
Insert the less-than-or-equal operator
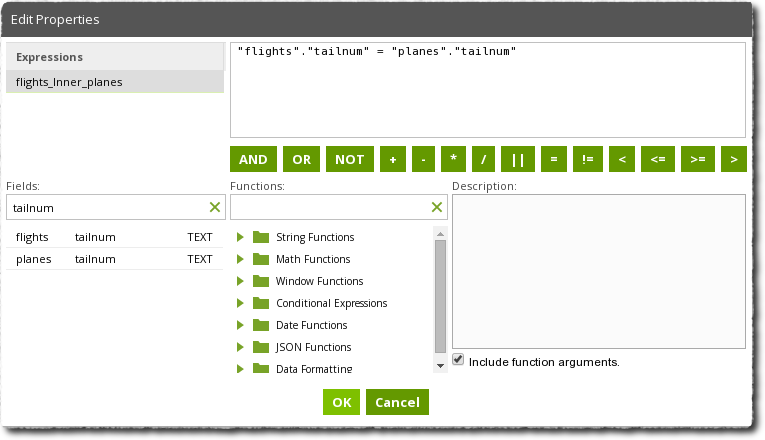pyautogui.click(x=658, y=159)
